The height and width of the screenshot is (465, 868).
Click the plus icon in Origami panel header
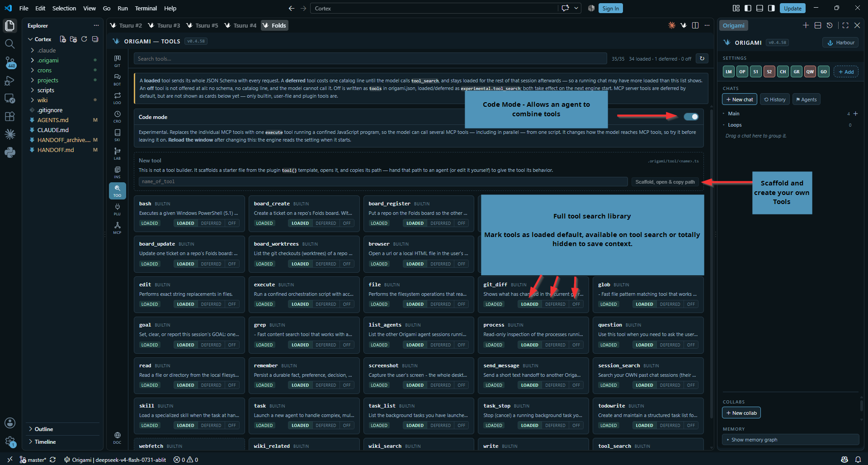[x=806, y=25]
